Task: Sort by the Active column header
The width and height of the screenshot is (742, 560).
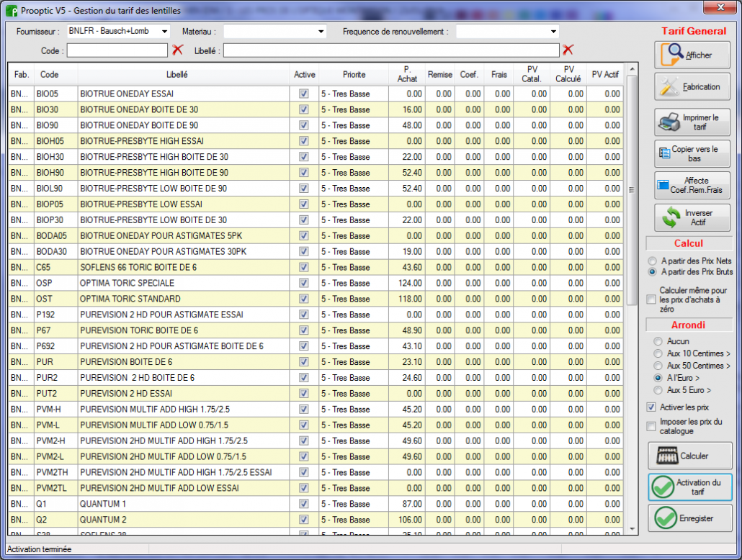Action: tap(304, 74)
